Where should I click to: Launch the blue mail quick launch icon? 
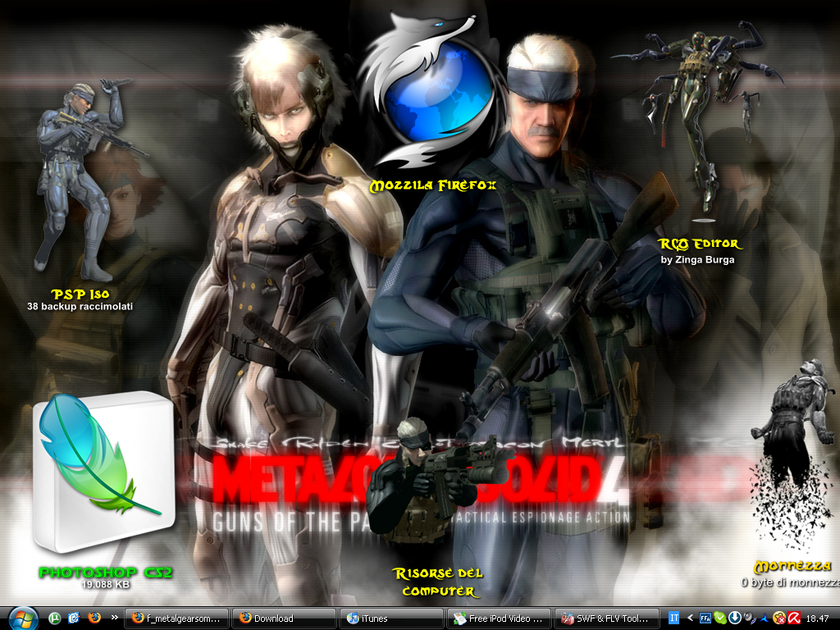74,619
